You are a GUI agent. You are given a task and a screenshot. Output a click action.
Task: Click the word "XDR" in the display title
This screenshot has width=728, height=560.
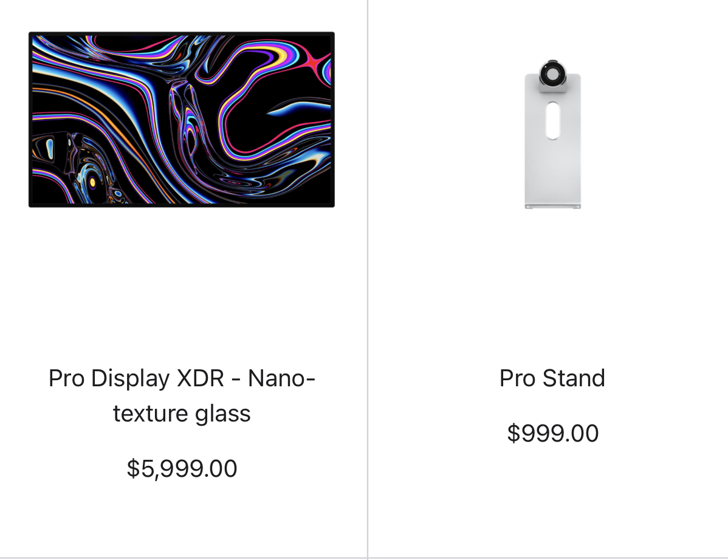pos(201,378)
